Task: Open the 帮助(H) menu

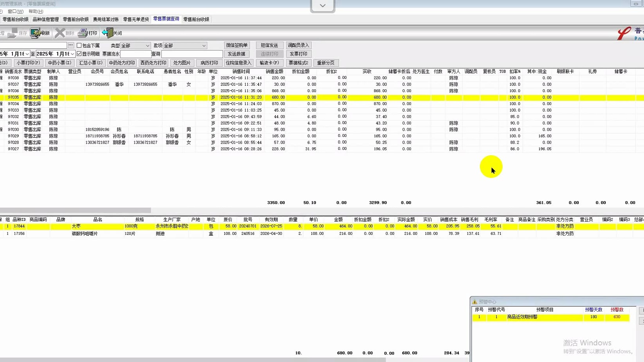Action: click(x=36, y=11)
